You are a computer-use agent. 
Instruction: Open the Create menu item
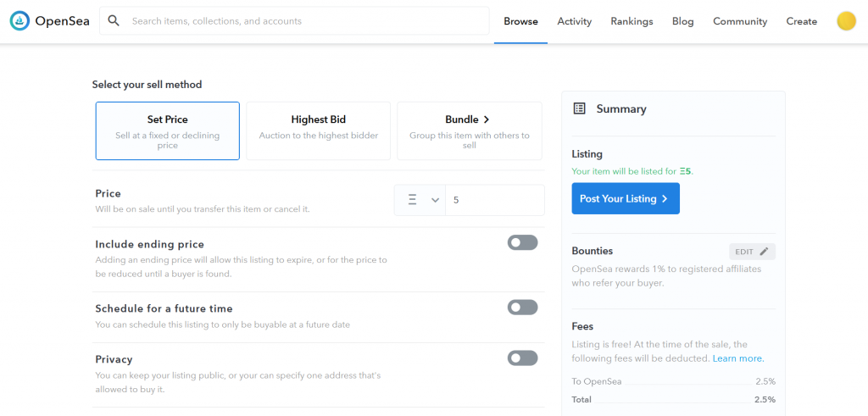tap(801, 21)
